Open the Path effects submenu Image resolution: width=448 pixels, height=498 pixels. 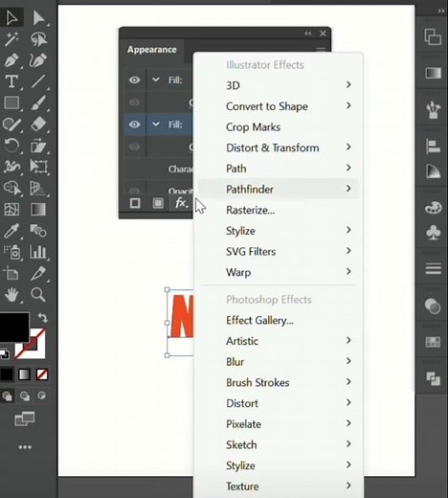279,169
